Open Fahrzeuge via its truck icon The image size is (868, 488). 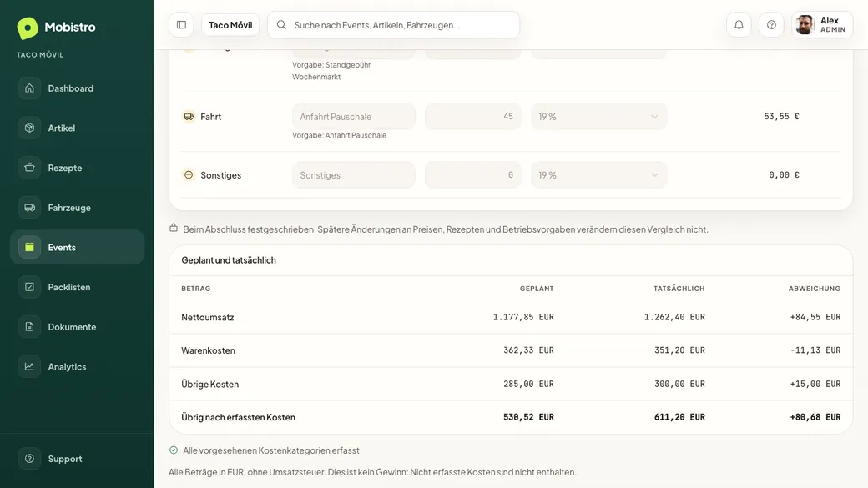29,208
